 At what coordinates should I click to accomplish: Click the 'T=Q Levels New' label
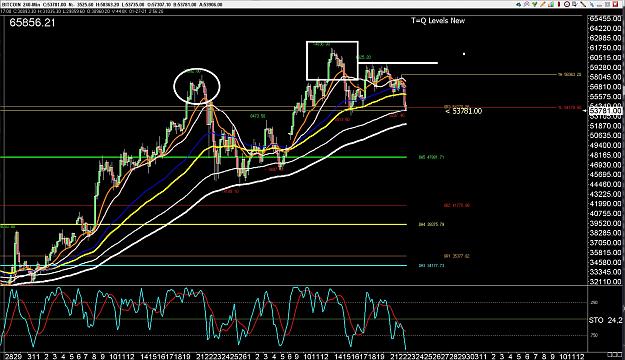(x=438, y=21)
